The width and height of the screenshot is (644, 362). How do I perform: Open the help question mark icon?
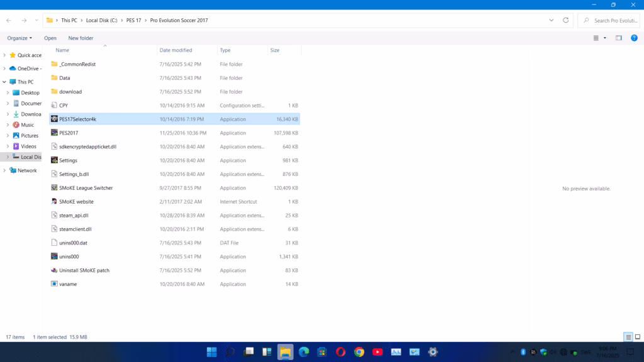tap(634, 38)
